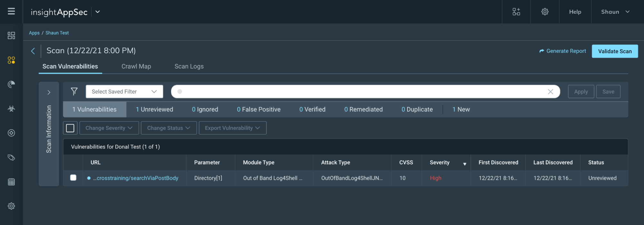
Task: Switch to the Scan Logs tab
Action: click(x=189, y=66)
